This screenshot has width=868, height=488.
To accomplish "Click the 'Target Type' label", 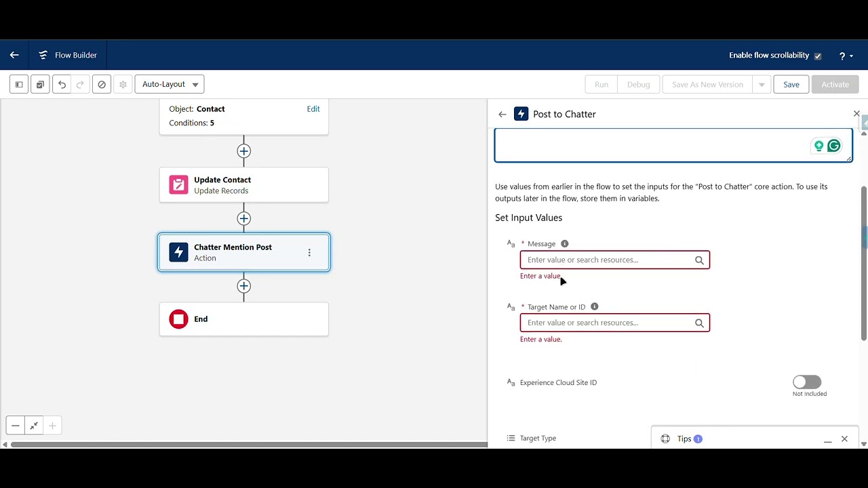I will [538, 439].
